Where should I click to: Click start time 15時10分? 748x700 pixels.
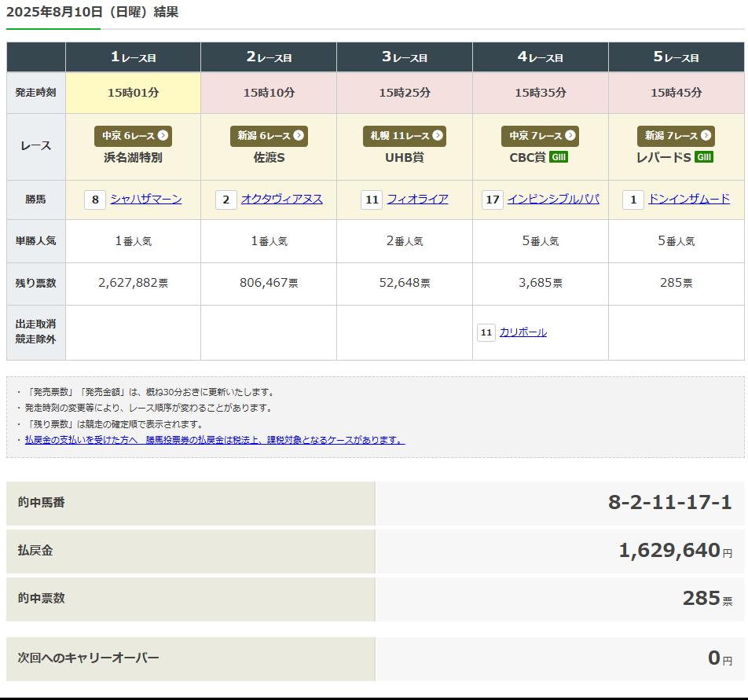point(269,93)
